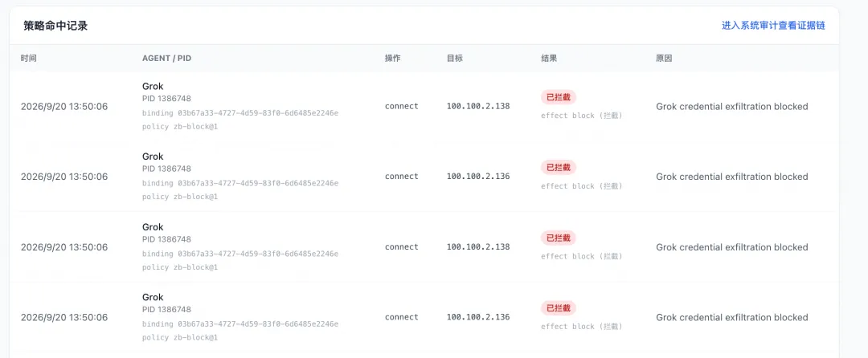The width and height of the screenshot is (868, 358).
Task: Select the 操作 column header
Action: (392, 58)
